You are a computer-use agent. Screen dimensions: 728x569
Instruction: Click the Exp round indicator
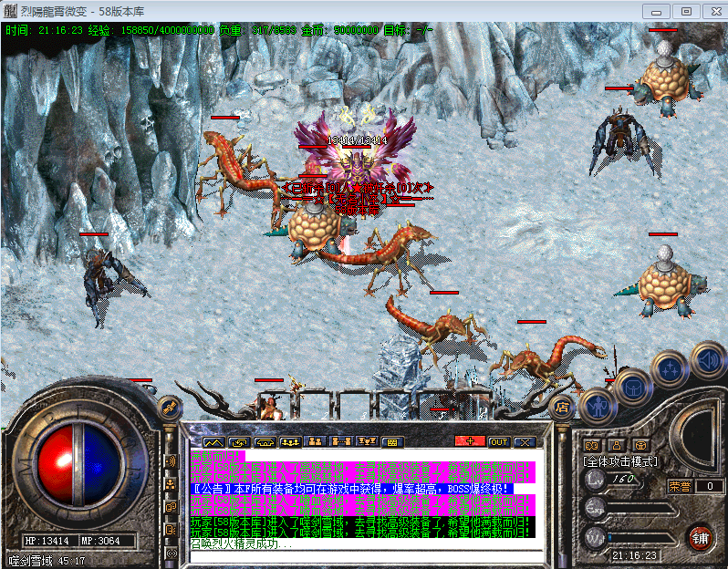(x=595, y=508)
